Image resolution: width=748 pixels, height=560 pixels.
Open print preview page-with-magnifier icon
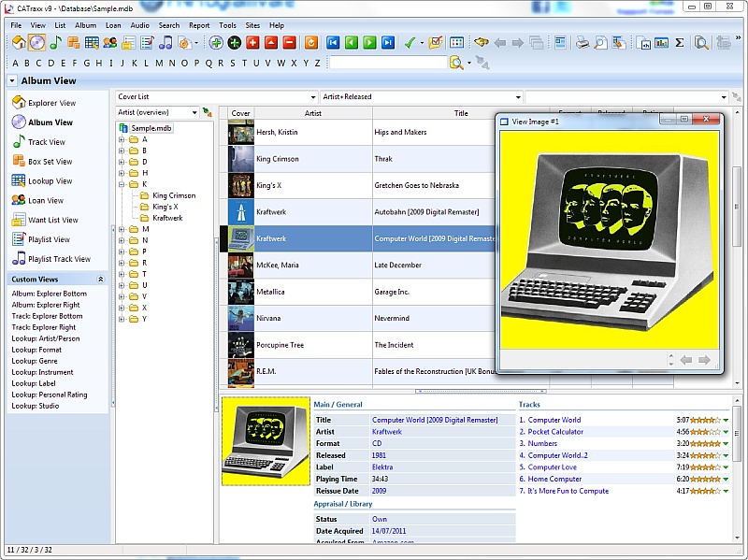[x=600, y=43]
